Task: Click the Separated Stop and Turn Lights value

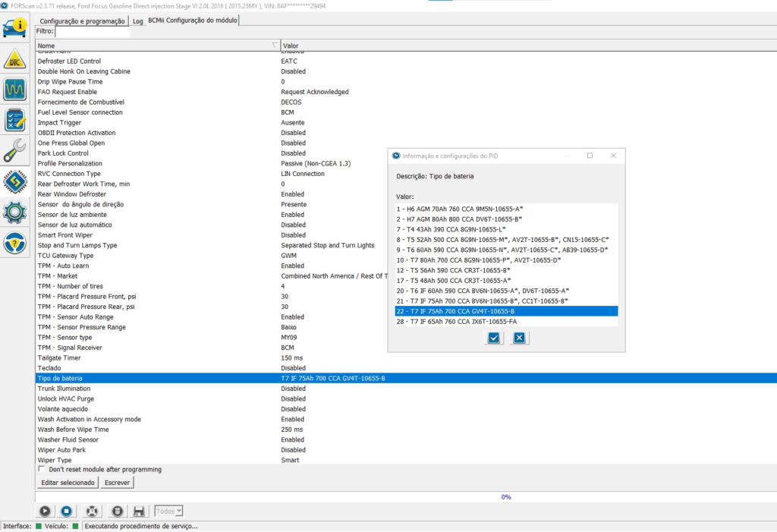Action: click(x=328, y=245)
